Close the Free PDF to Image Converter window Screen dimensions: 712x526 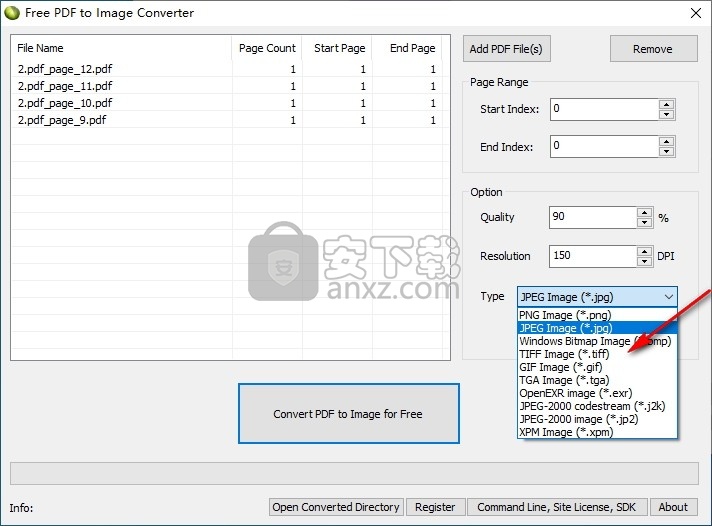click(696, 13)
